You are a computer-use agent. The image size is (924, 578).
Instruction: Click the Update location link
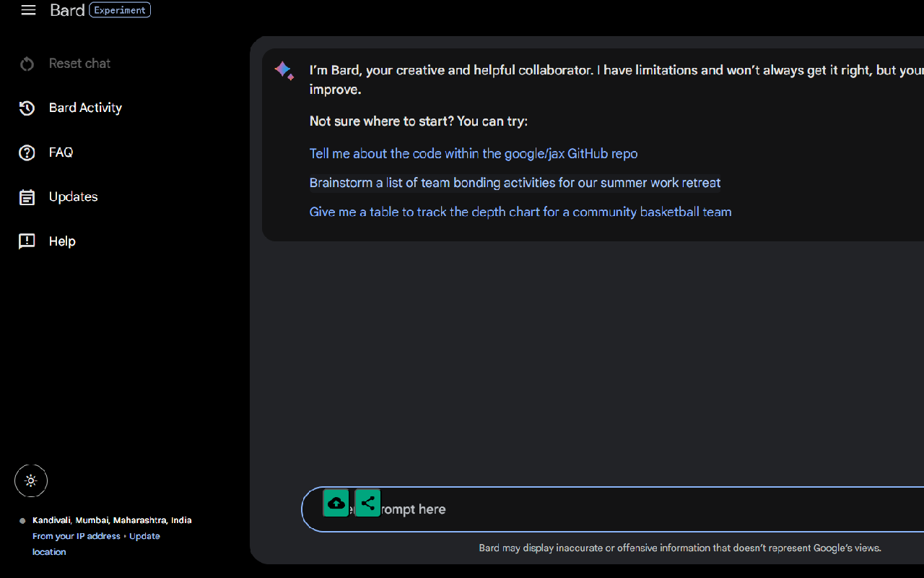click(x=96, y=544)
